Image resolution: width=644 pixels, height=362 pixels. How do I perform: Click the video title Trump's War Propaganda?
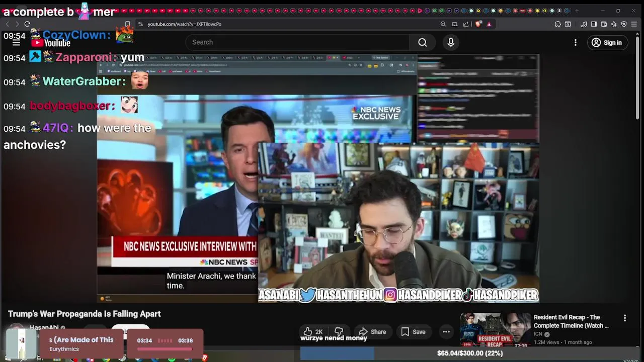(x=85, y=314)
